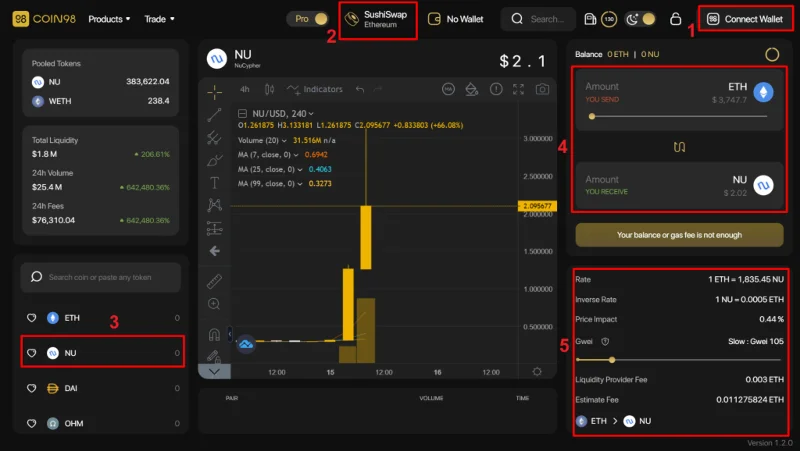This screenshot has width=800, height=451.
Task: Select the zoom in chart tool
Action: coord(214,304)
